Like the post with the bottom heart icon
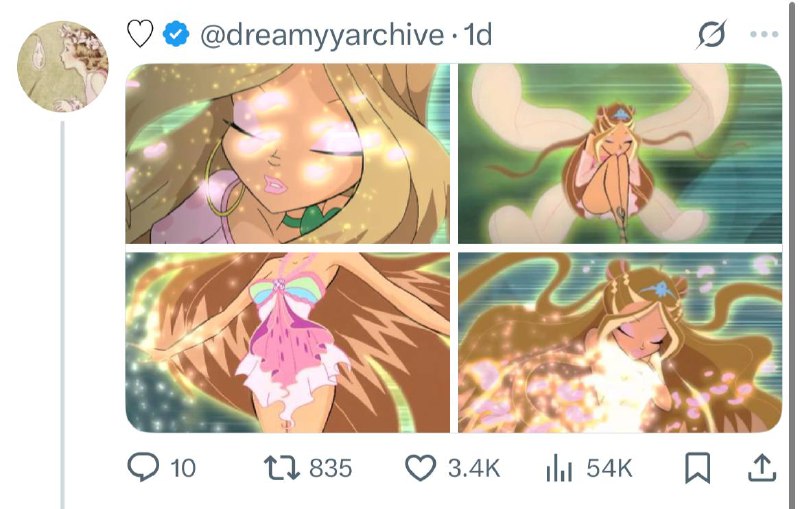800x509 pixels. click(x=421, y=468)
